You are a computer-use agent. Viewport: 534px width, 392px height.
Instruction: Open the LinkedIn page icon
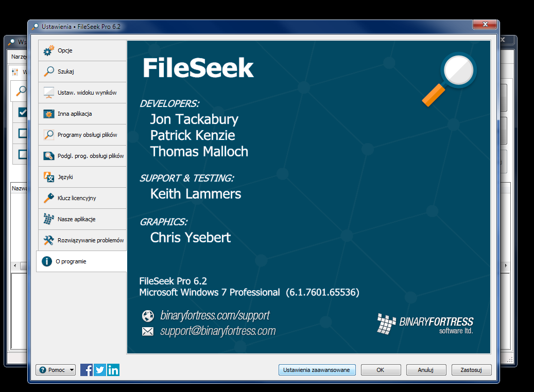pos(113,370)
